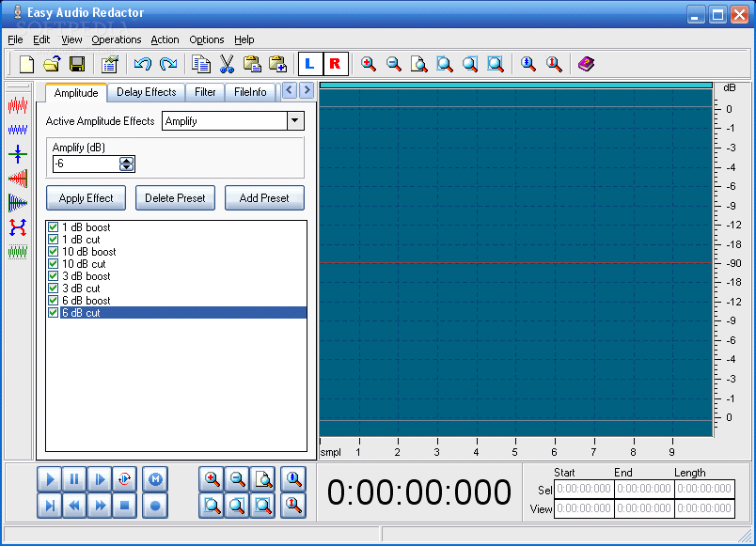Viewport: 756px width, 546px height.
Task: Click the Apply Effect button
Action: (86, 198)
